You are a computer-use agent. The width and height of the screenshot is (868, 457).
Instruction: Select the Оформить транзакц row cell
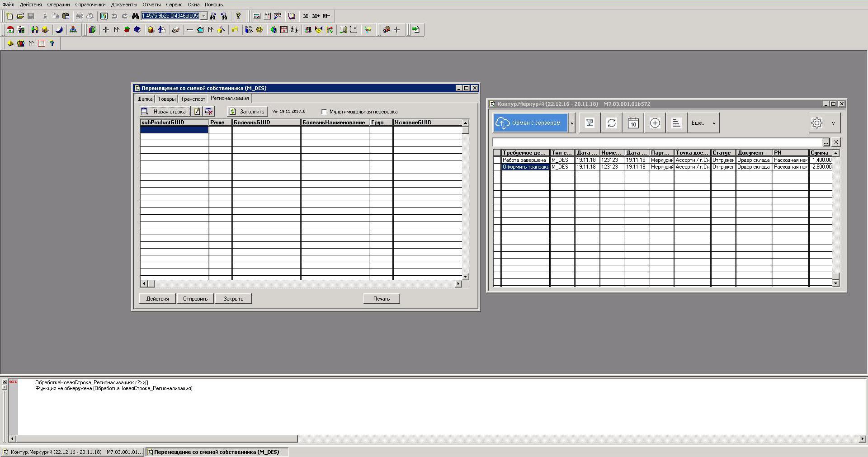[x=525, y=167]
